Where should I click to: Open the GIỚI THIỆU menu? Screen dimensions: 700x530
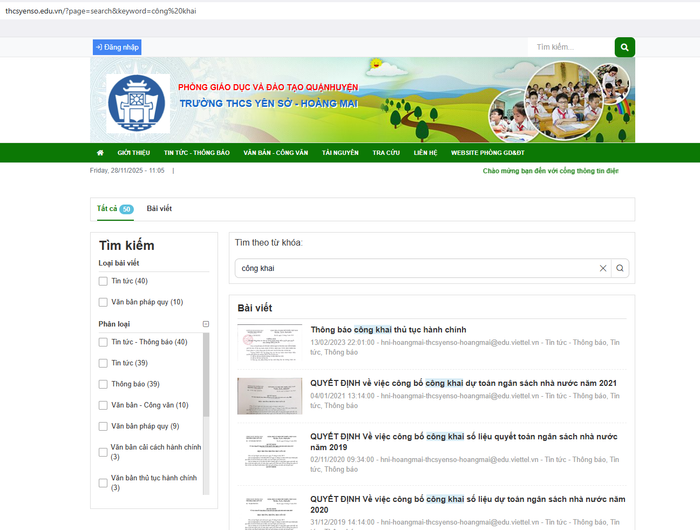click(133, 153)
